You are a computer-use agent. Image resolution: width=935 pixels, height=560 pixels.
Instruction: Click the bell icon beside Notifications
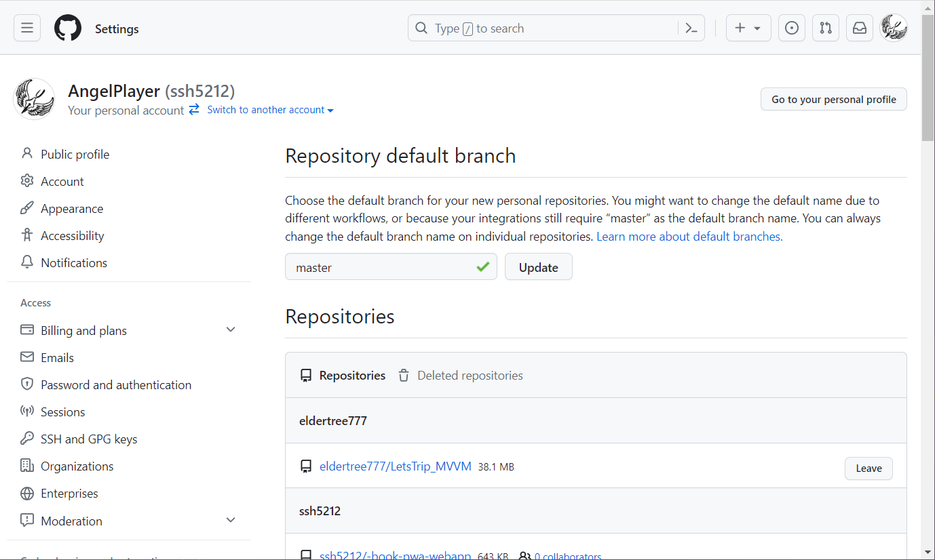[x=27, y=262]
